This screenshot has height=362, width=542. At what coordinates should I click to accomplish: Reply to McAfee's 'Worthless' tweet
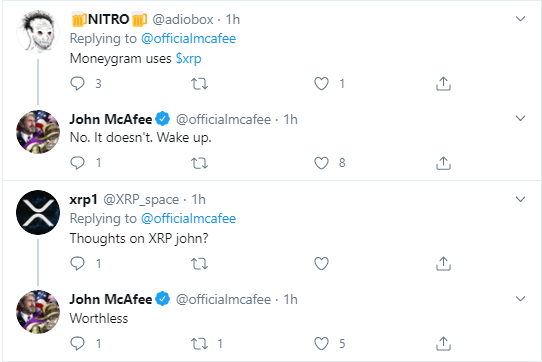(77, 343)
